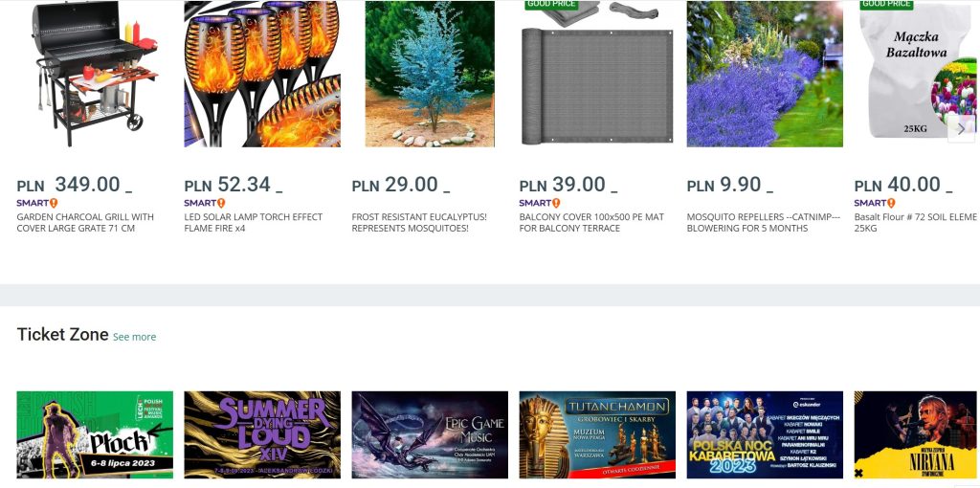Screen dimensions: 980x488
Task: Open the MOSQUITO REPELLERS CATNIMP listing title
Action: pyautogui.click(x=764, y=222)
